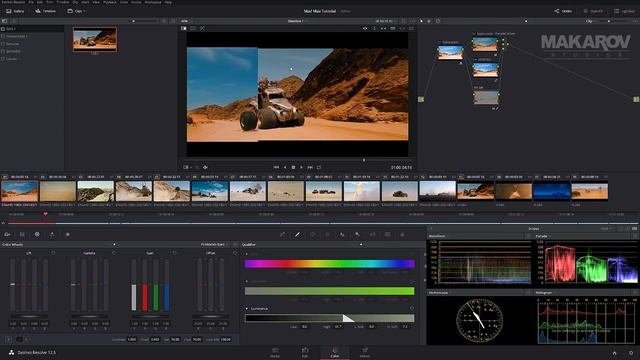Open the Curves palette
The image size is (640, 360).
pyautogui.click(x=282, y=234)
